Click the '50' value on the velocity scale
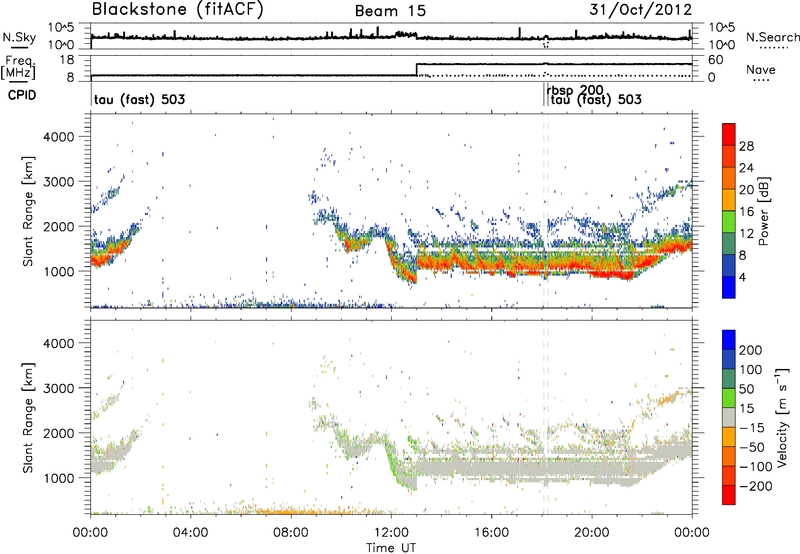Screen dimensions: 800x554 point(746,389)
